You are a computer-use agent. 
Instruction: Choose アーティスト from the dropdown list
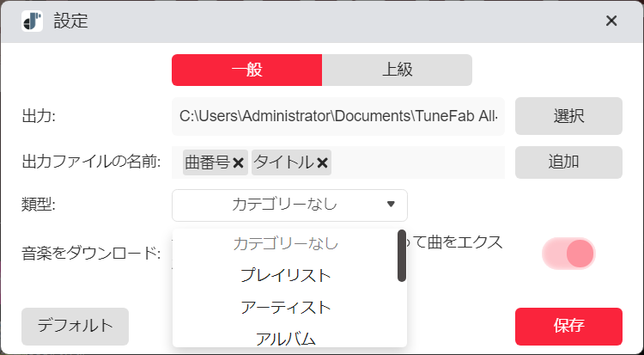(285, 307)
